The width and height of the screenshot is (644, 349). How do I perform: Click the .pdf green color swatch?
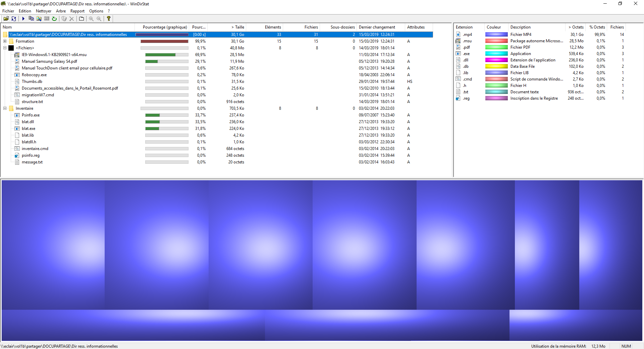[x=496, y=47]
